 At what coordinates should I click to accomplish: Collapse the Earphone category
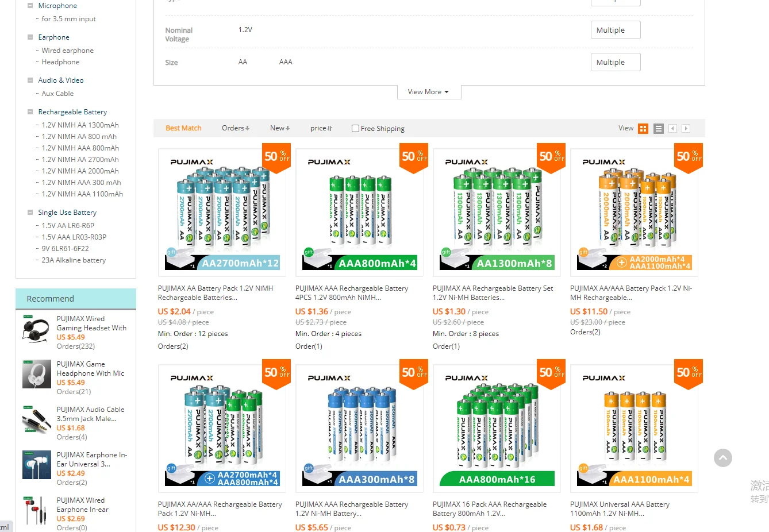coord(30,37)
